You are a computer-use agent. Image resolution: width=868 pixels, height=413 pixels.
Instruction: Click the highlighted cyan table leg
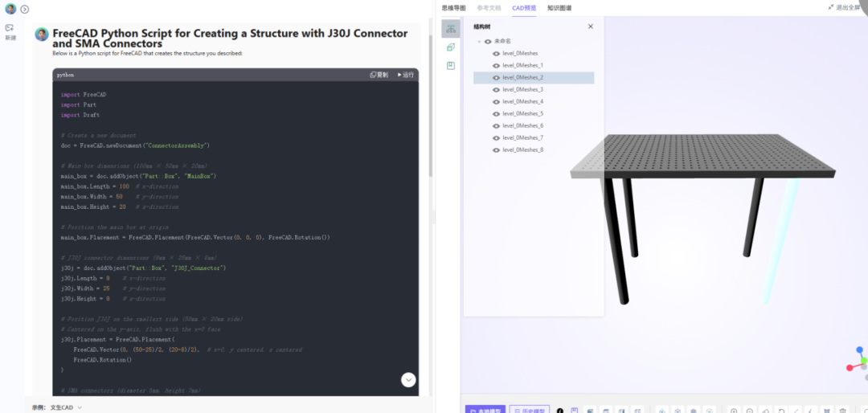[x=780, y=241]
